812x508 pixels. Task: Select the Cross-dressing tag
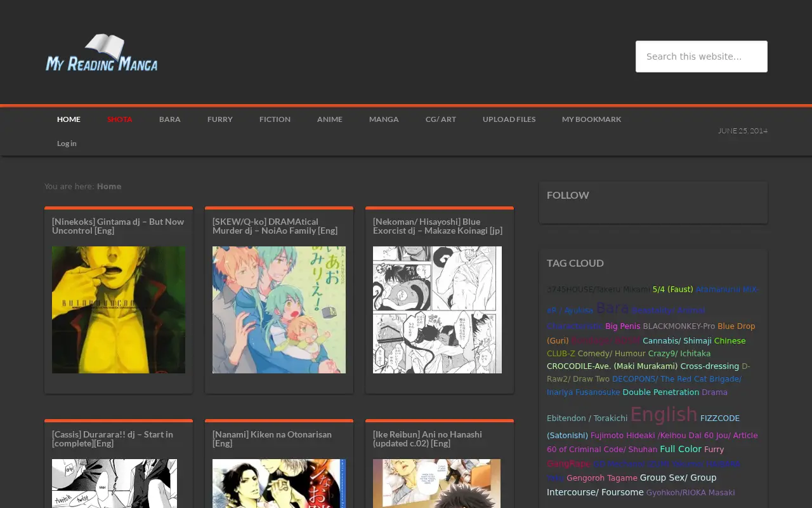click(x=710, y=366)
